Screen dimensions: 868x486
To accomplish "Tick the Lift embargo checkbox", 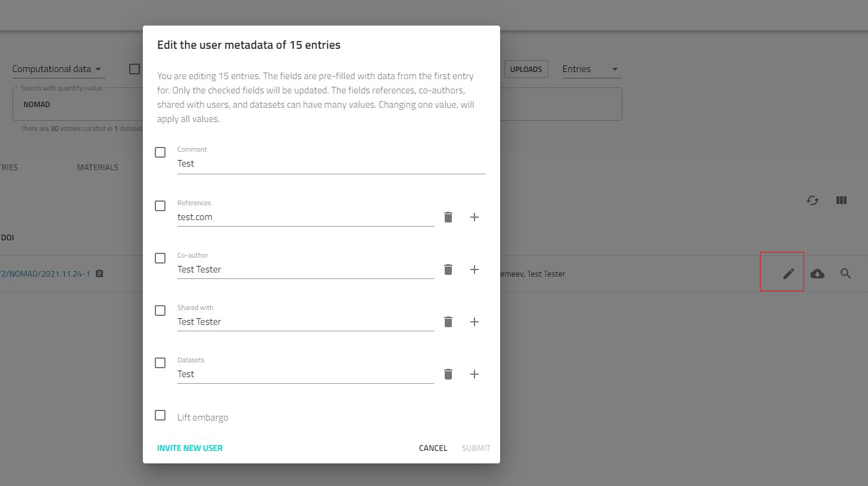I will pyautogui.click(x=160, y=415).
